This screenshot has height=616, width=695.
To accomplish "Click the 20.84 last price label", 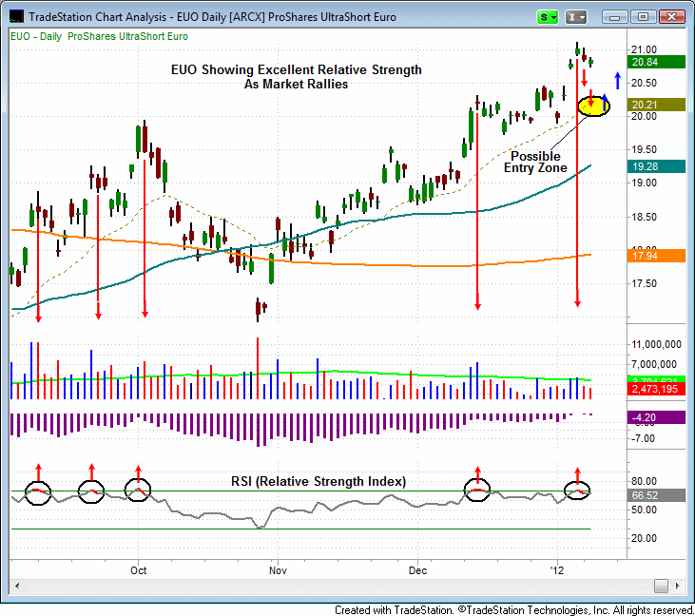I will [656, 62].
